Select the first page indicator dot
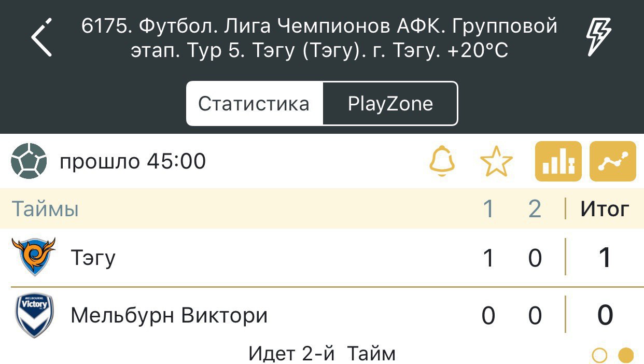The width and height of the screenshot is (644, 364). coord(599,355)
